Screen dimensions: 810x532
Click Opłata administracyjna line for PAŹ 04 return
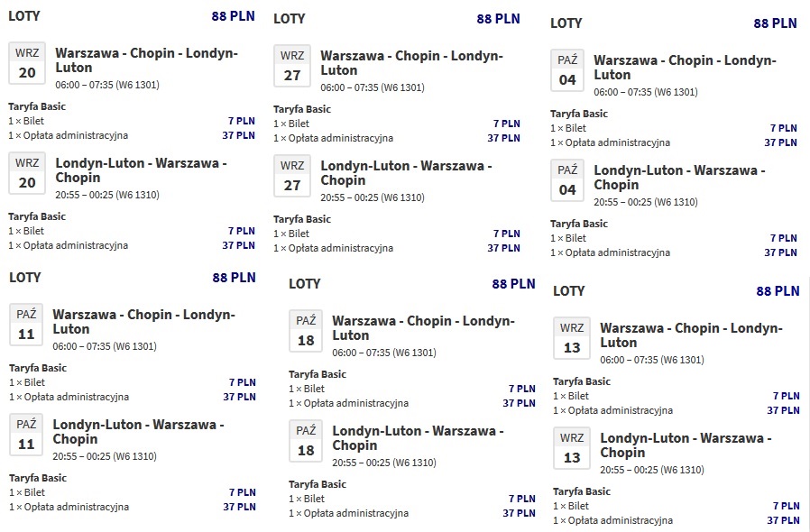pos(610,252)
